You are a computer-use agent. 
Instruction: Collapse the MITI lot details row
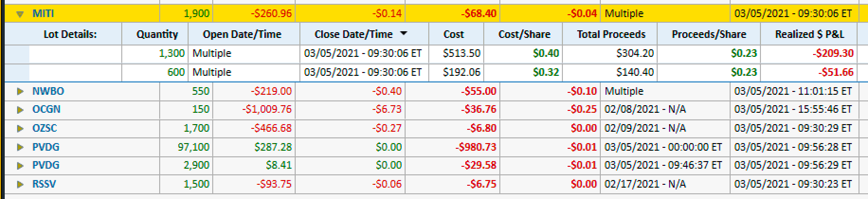tap(20, 14)
